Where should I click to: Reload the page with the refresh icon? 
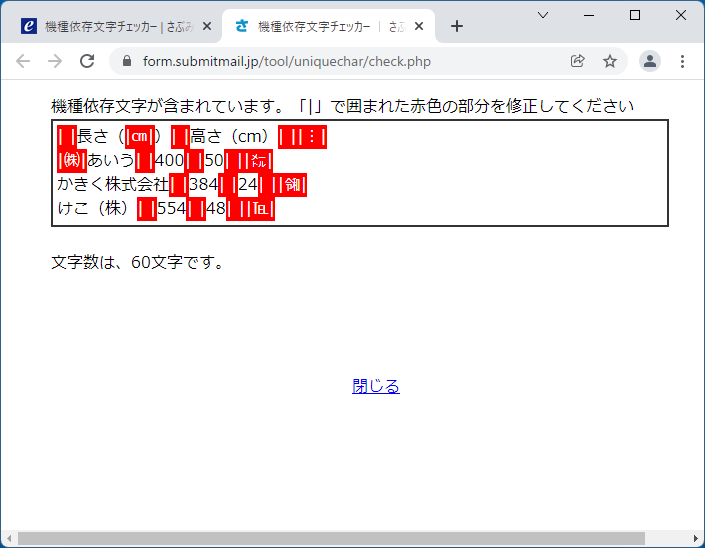coord(87,61)
